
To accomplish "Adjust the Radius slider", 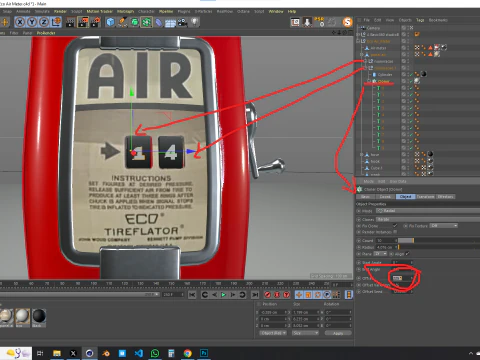I will 439,247.
